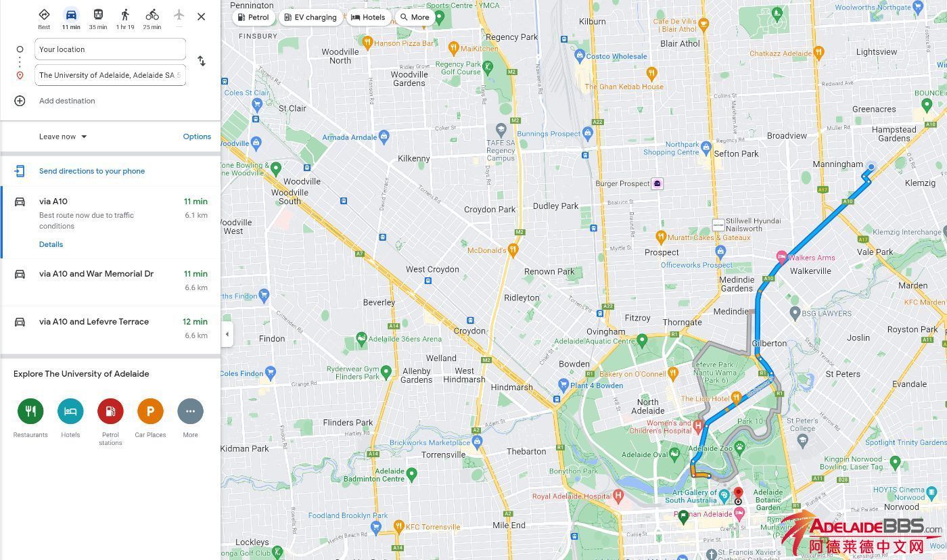Select the Driving travel mode icon
The image size is (947, 560).
click(x=71, y=15)
